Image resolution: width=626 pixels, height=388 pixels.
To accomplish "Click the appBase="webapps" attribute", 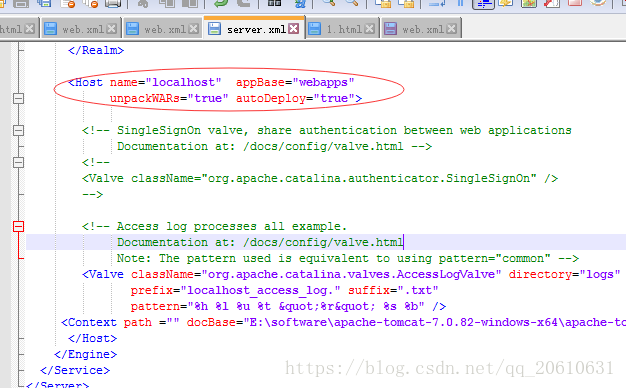I will click(295, 82).
